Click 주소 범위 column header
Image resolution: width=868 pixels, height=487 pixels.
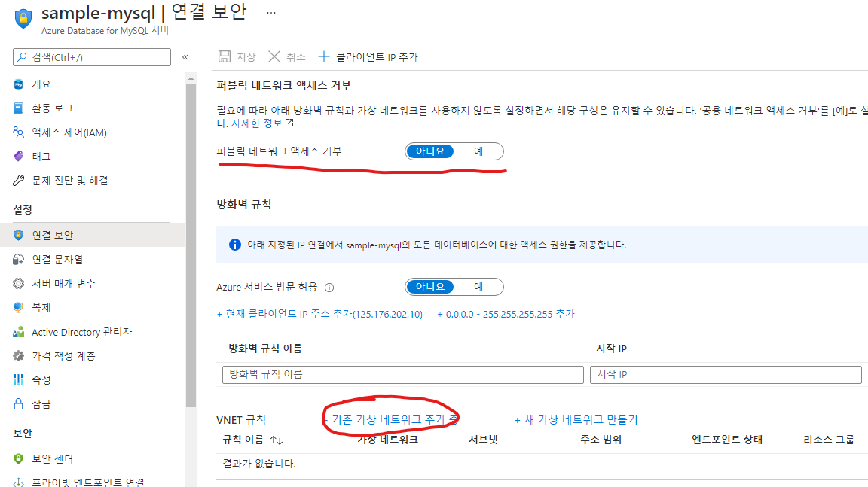tap(601, 440)
